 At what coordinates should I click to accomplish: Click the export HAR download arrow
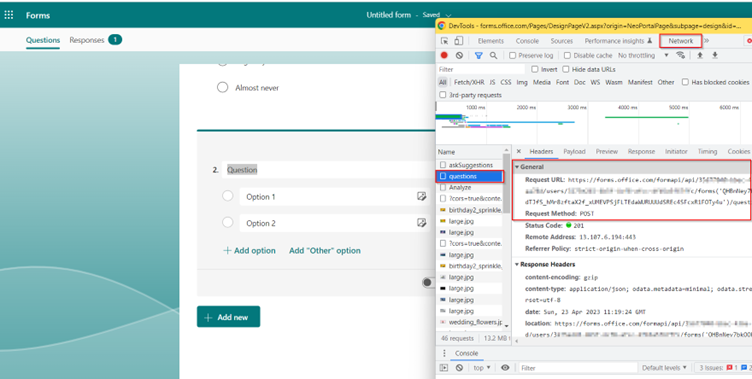click(715, 56)
